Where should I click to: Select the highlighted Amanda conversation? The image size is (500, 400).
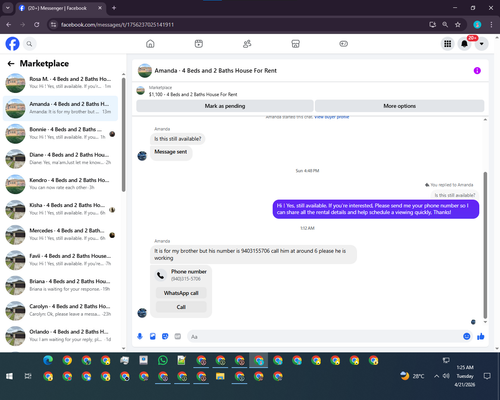60,108
